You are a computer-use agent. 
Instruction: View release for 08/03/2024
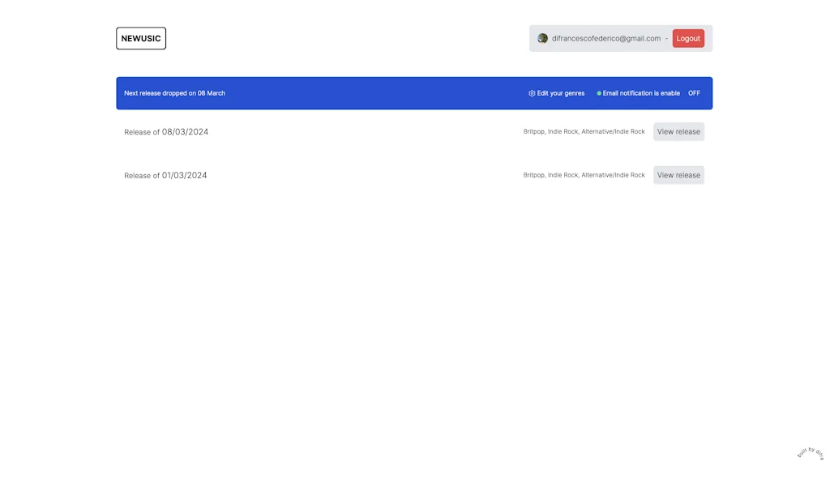click(x=678, y=131)
